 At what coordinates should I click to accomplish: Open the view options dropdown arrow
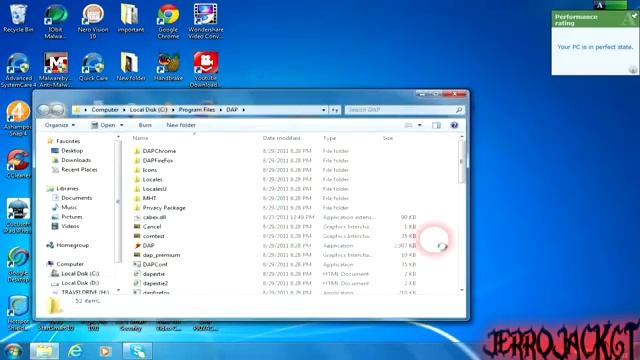(x=420, y=125)
